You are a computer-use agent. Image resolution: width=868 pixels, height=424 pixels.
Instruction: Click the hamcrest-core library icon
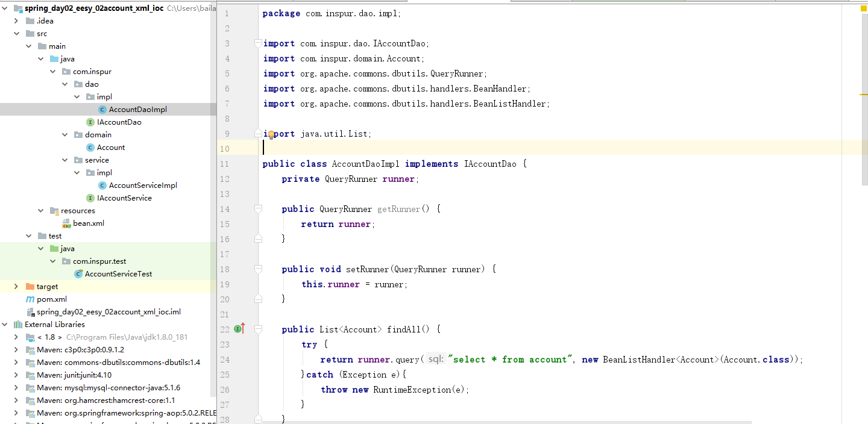(x=30, y=401)
